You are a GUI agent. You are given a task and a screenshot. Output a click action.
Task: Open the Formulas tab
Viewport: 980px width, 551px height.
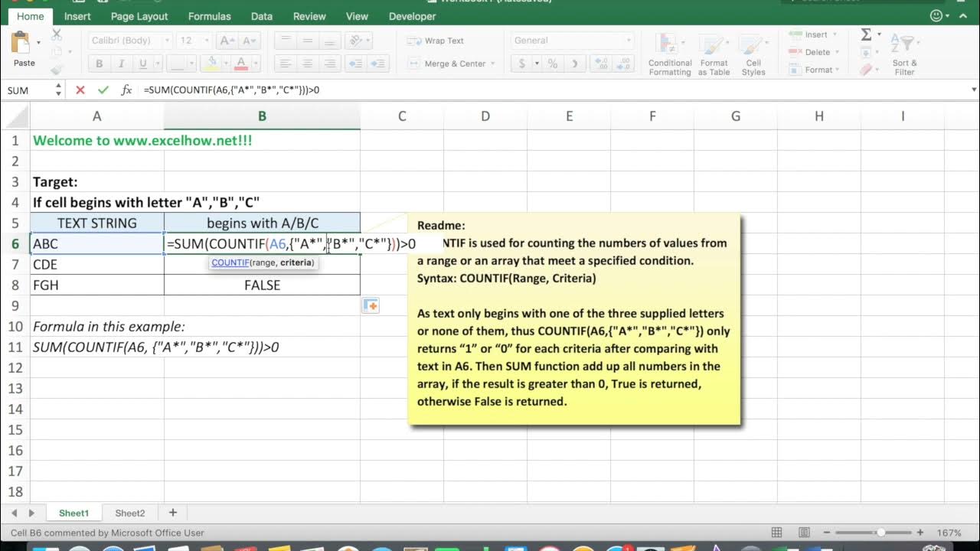click(209, 16)
